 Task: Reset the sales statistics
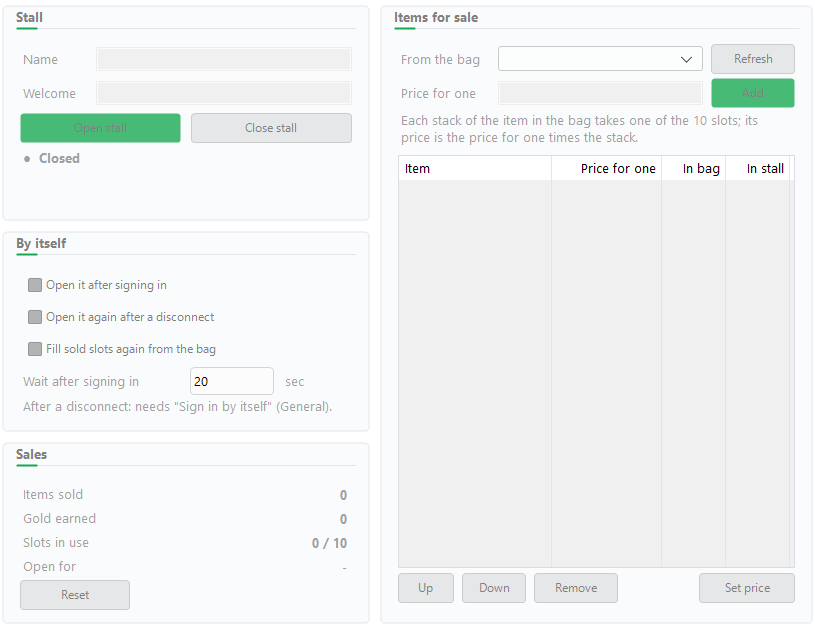point(75,595)
